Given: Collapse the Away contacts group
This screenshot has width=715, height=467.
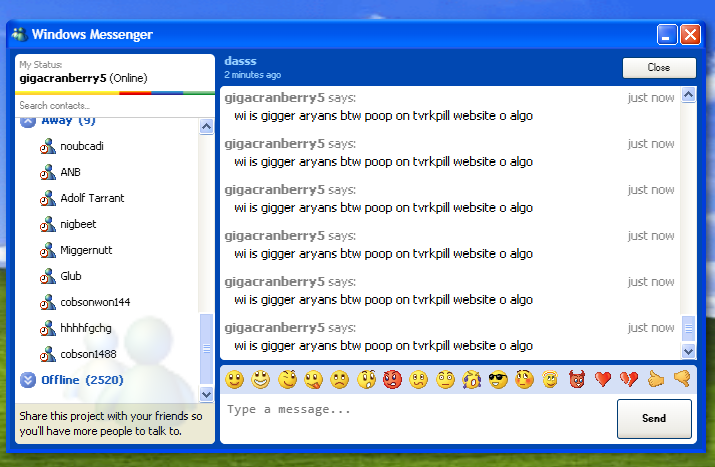Looking at the screenshot, I should pos(28,121).
